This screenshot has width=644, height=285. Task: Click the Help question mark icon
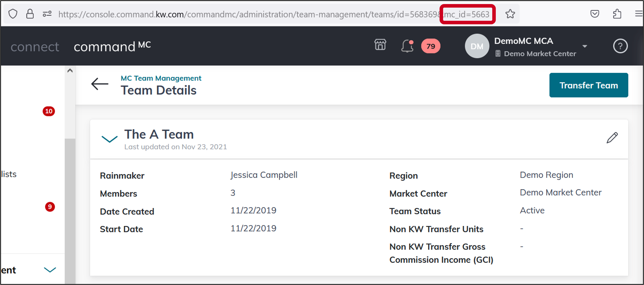pos(620,46)
